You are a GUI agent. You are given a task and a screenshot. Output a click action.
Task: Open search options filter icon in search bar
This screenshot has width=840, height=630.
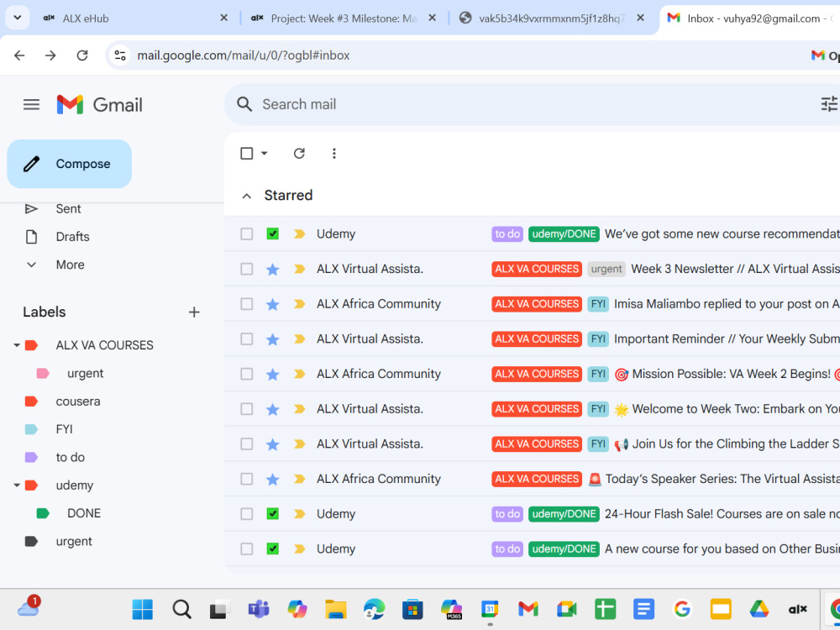click(829, 104)
